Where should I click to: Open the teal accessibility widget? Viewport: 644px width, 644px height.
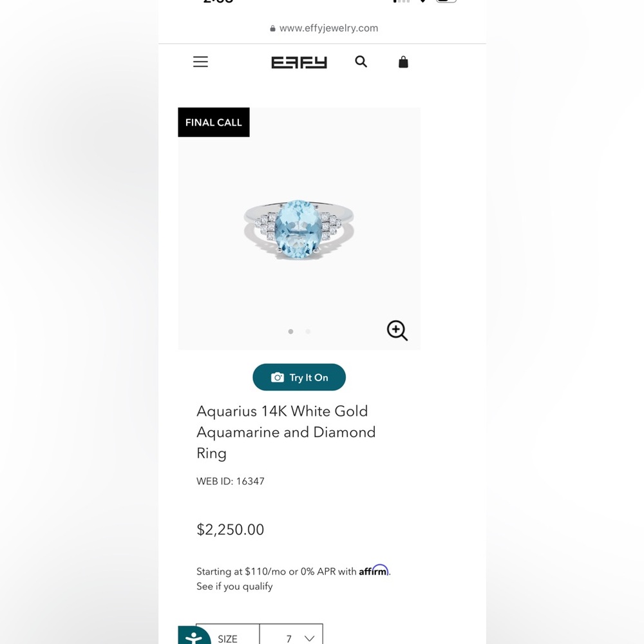click(x=193, y=636)
